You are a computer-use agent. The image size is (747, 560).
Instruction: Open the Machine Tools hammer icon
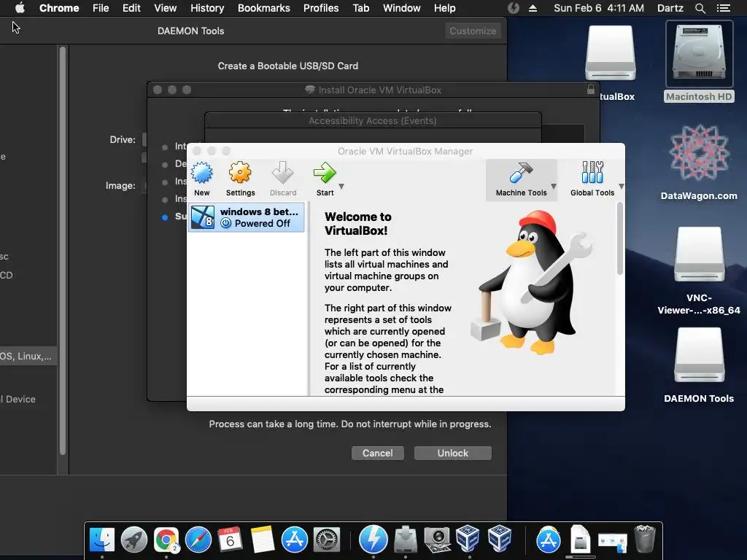[521, 173]
